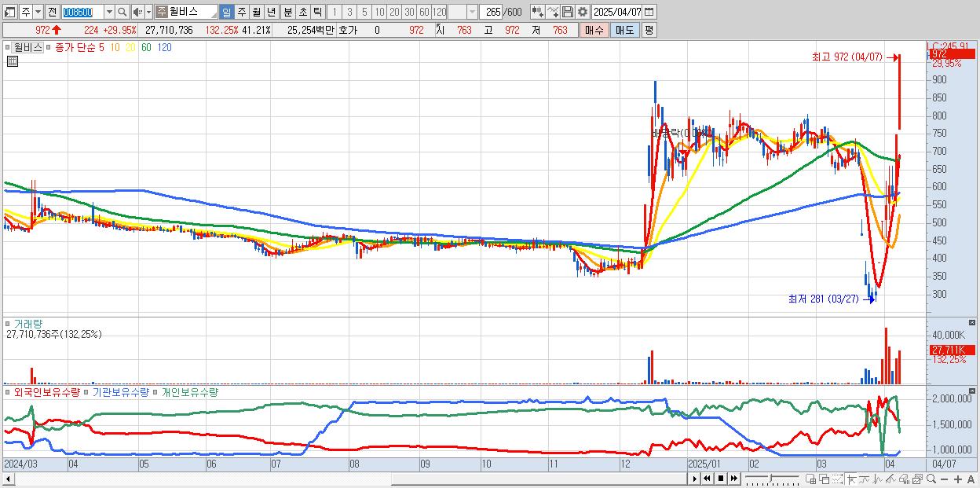Click the diagonal lines drawing tool icon

(890, 479)
